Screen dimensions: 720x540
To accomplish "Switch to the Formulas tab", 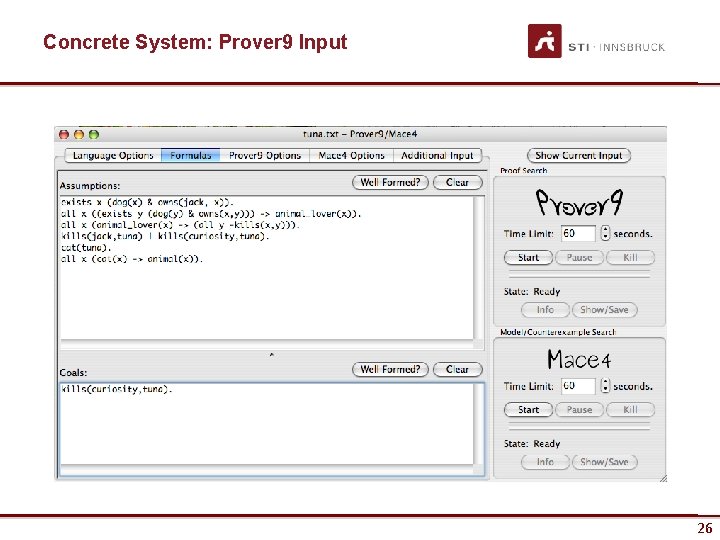I will point(191,156).
